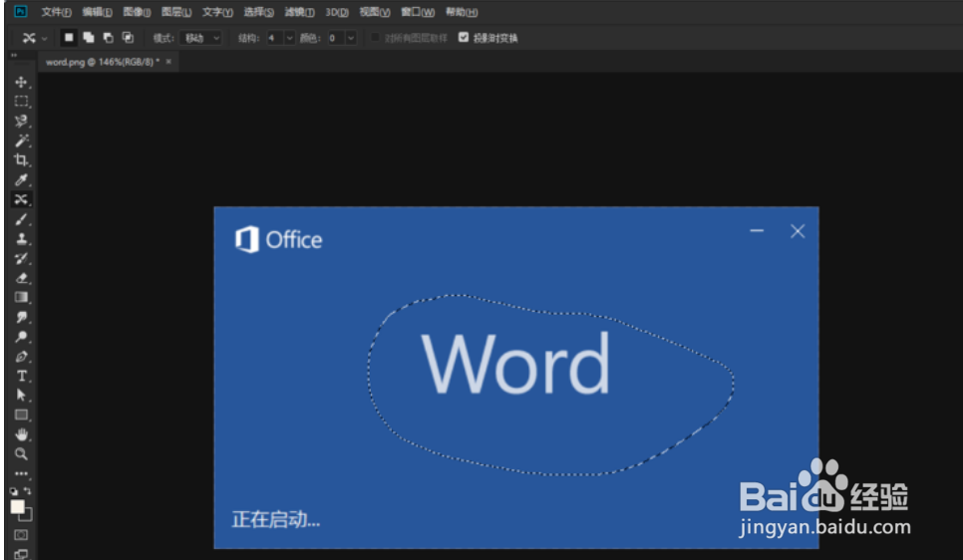Select the Pen tool

[x=22, y=356]
